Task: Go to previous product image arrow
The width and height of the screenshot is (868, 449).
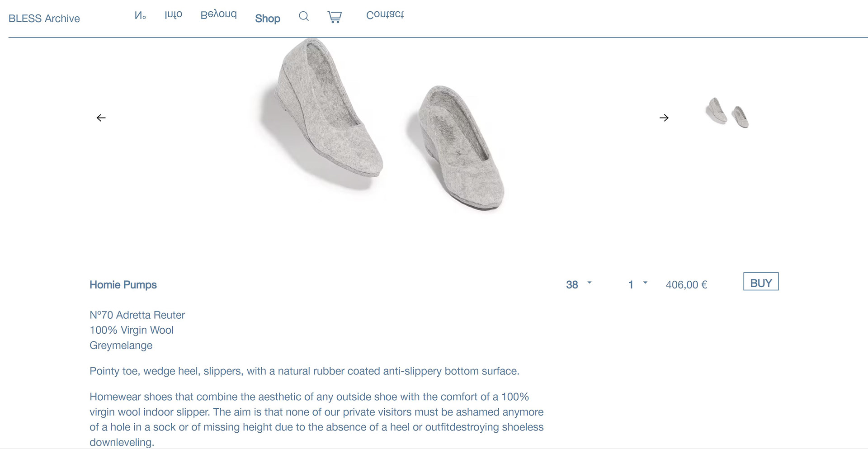Action: click(101, 118)
